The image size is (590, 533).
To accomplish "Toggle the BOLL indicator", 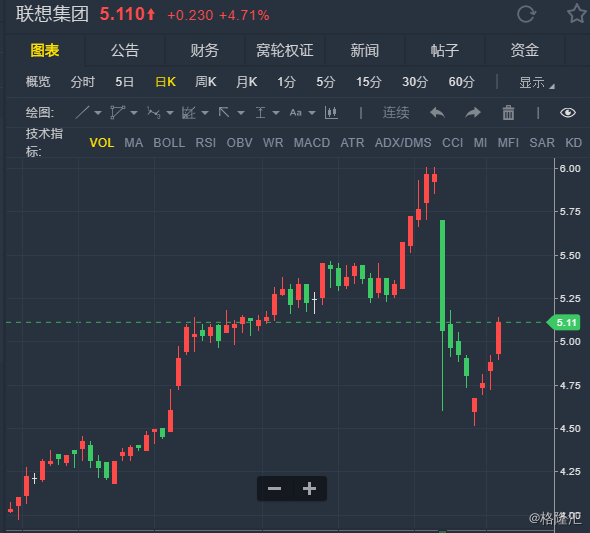I will (169, 143).
